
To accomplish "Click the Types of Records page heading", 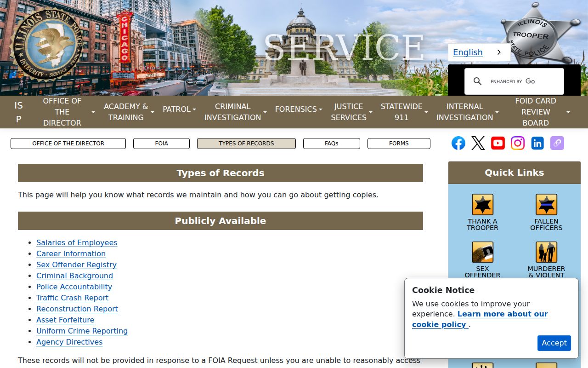I will tap(220, 173).
